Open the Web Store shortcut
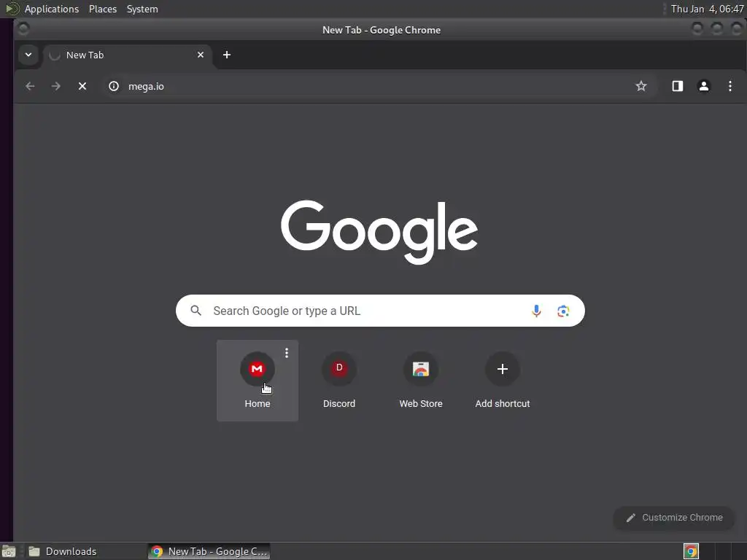The image size is (747, 560). (421, 380)
